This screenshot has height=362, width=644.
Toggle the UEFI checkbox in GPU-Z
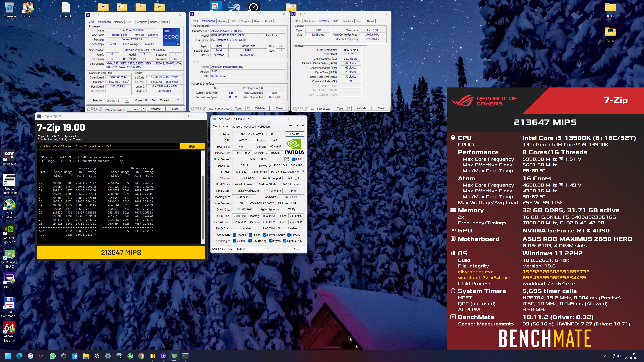coord(294,159)
